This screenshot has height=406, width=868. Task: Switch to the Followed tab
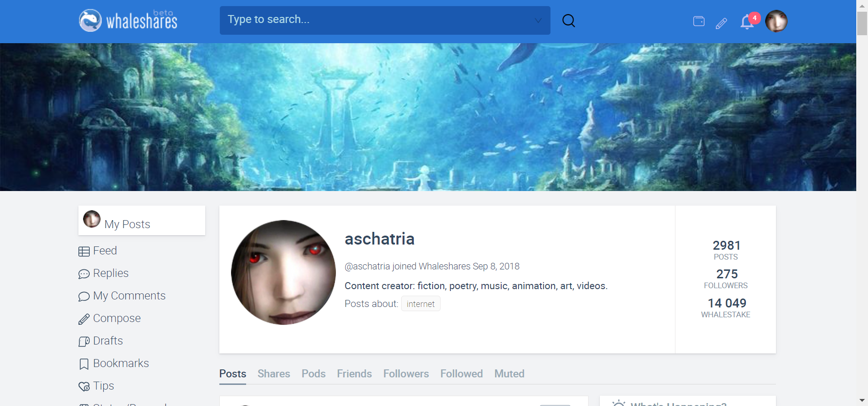click(x=461, y=374)
